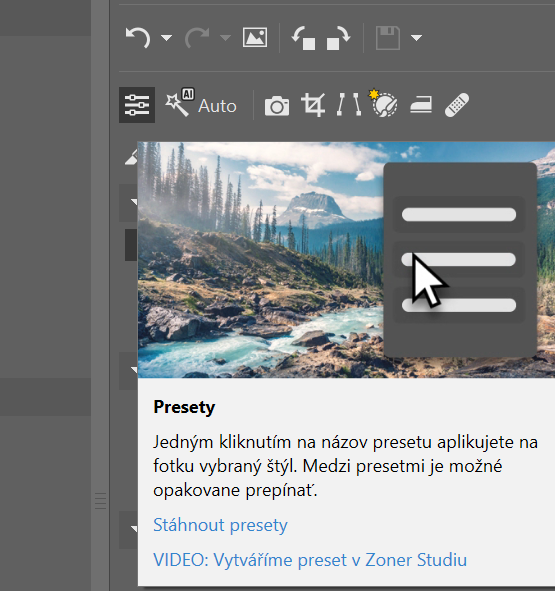555x591 pixels.
Task: Click the Save floppy disk icon
Action: pos(388,38)
